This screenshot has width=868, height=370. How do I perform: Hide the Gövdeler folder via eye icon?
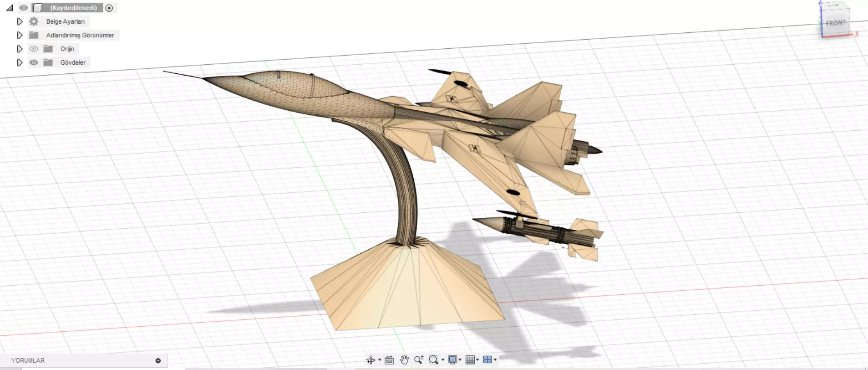34,62
